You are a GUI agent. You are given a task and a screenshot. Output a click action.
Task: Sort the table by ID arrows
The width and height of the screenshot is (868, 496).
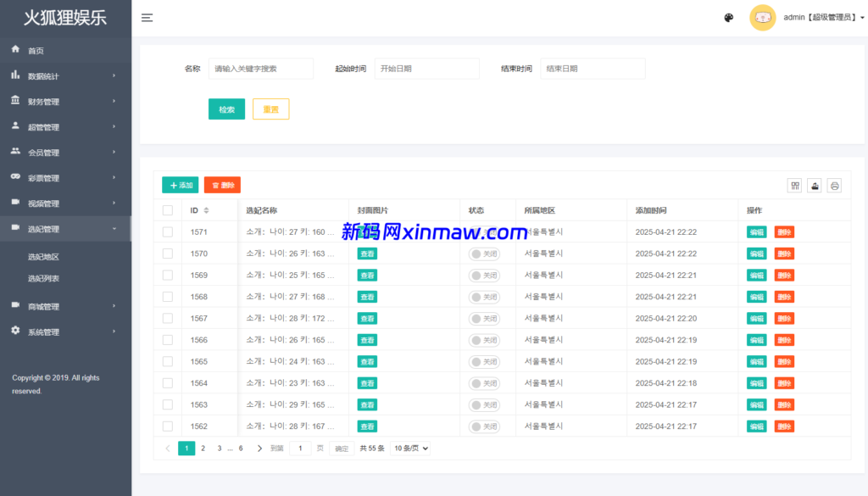(x=207, y=210)
